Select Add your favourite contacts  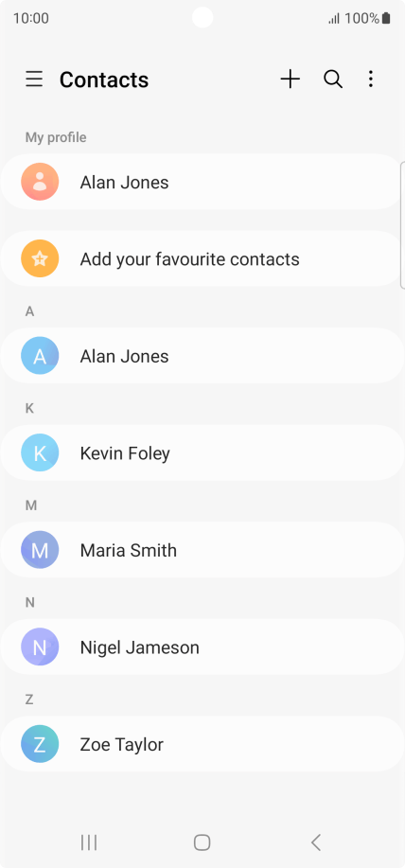(x=202, y=259)
